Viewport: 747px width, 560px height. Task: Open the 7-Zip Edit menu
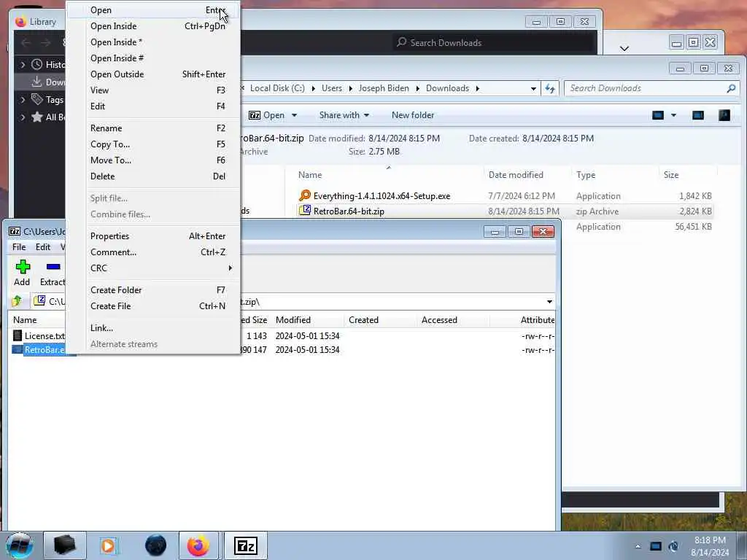coord(43,246)
